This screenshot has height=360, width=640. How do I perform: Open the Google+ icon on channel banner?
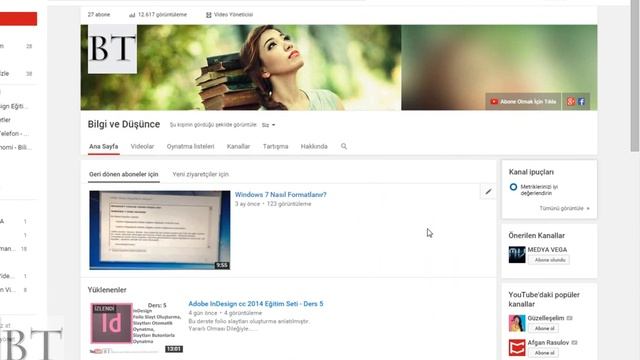(571, 102)
